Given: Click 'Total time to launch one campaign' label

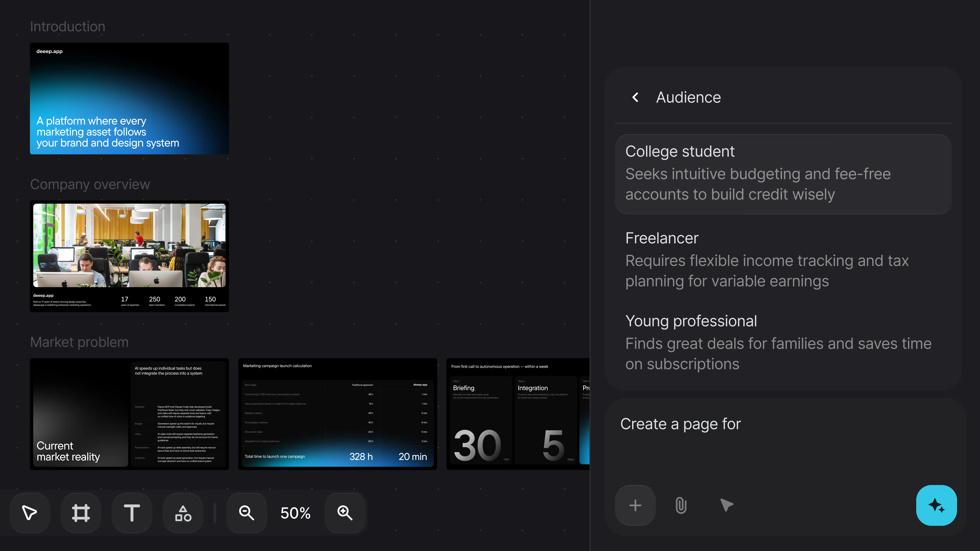Looking at the screenshot, I should tap(275, 456).
